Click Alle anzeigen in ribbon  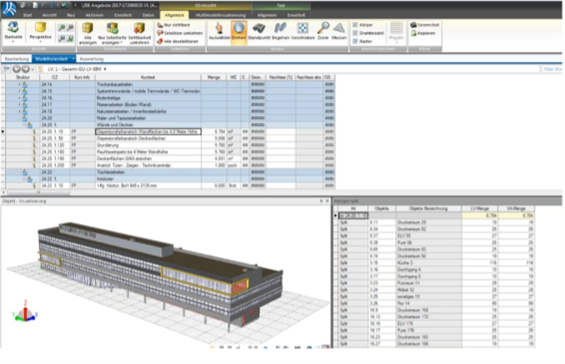(x=88, y=33)
